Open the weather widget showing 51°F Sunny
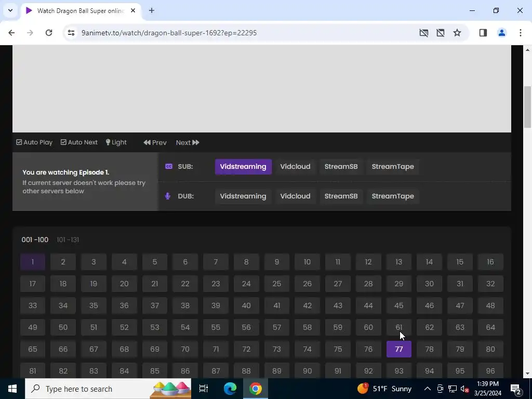Image resolution: width=532 pixels, height=399 pixels. pos(384,389)
